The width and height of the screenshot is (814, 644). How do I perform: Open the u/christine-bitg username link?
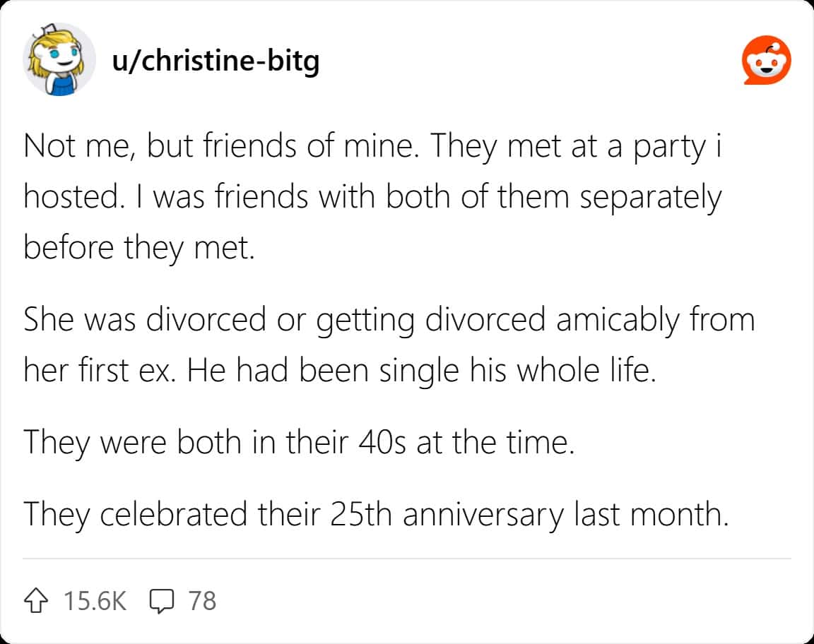coord(216,61)
